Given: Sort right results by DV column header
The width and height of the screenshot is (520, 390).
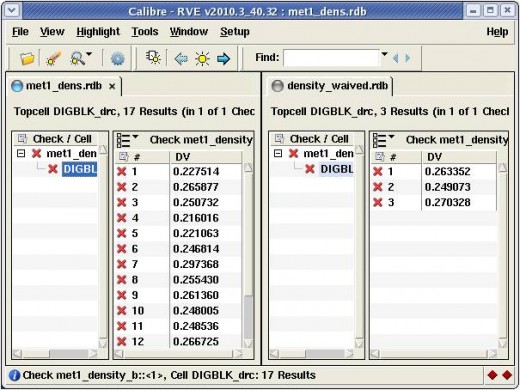Looking at the screenshot, I should pos(459,157).
